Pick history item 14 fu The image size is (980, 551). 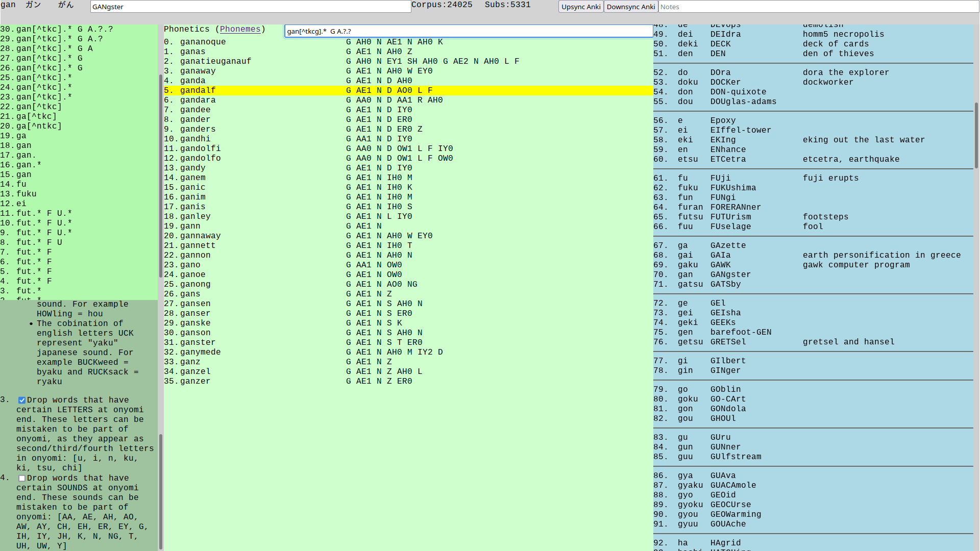pyautogui.click(x=21, y=184)
